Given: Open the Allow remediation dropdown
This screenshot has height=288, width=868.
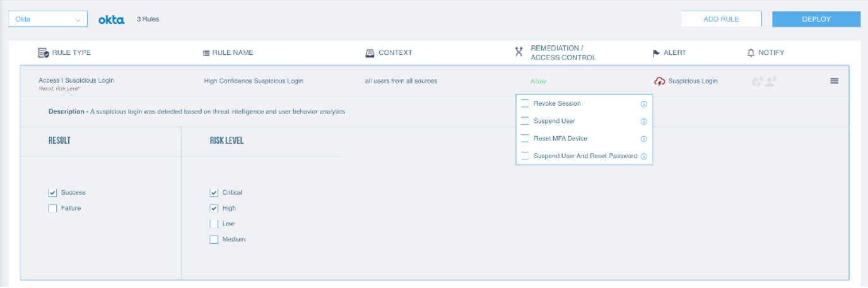Looking at the screenshot, I should (x=538, y=81).
